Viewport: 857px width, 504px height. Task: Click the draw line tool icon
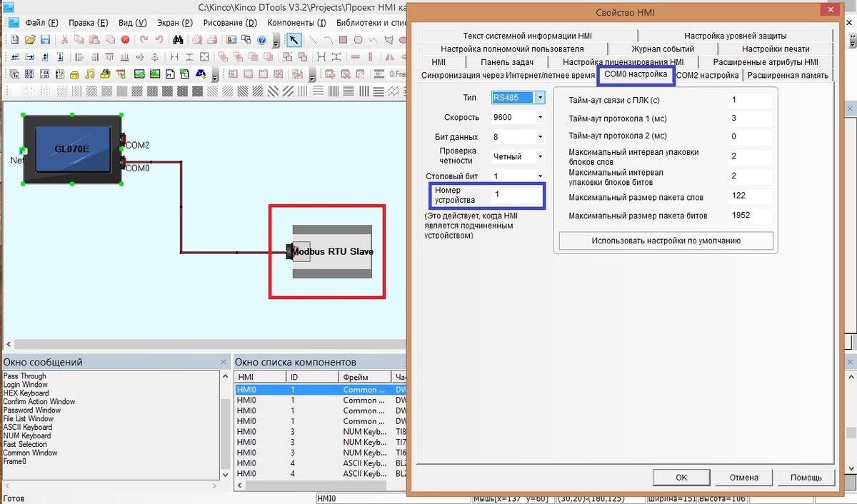coord(314,40)
